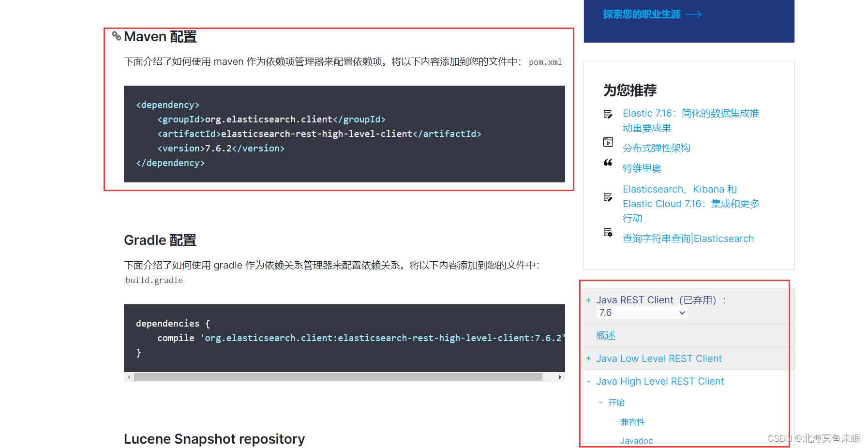Click the Lucene Snapshot repository heading
The image size is (868, 448).
click(x=214, y=439)
